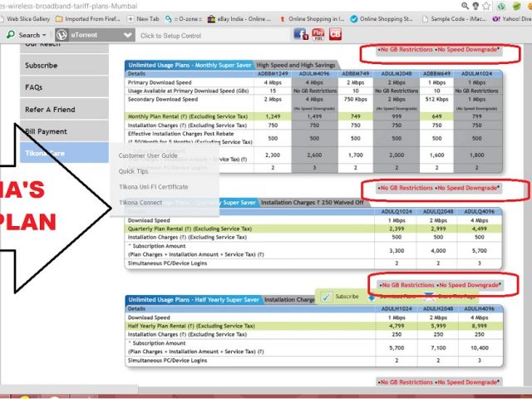
Task: Open Refer A Friend in the sidebar
Action: pyautogui.click(x=48, y=109)
